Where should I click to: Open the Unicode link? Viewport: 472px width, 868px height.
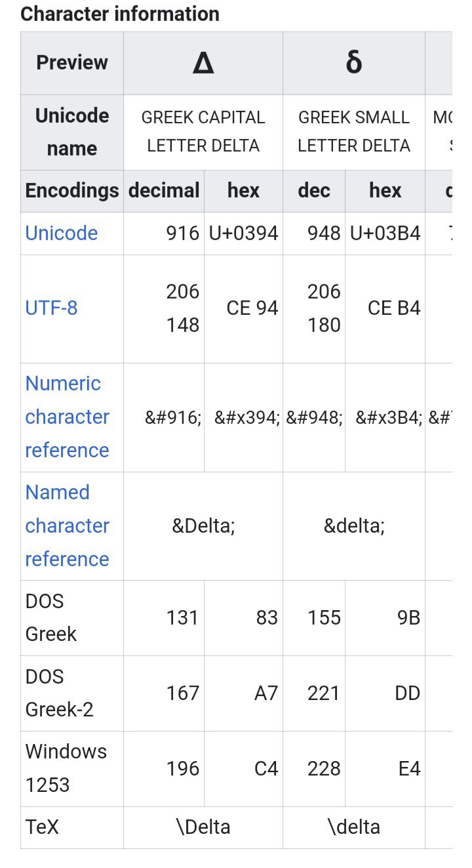click(x=61, y=233)
